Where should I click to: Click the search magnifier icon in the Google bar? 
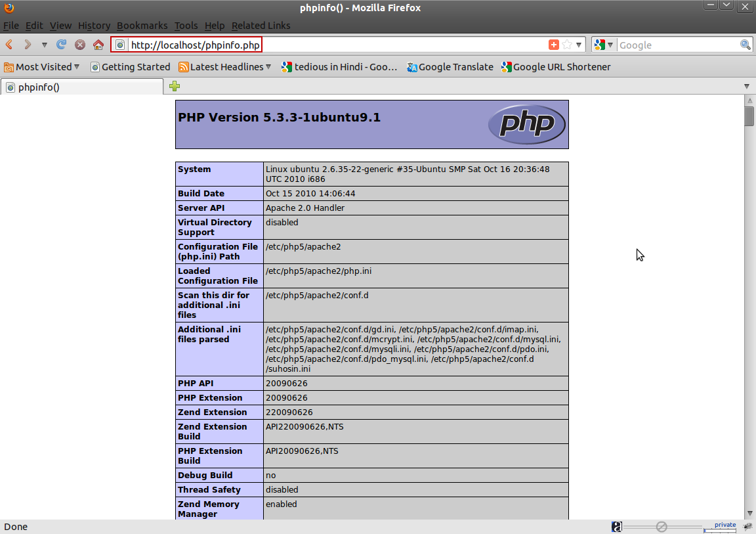[745, 44]
